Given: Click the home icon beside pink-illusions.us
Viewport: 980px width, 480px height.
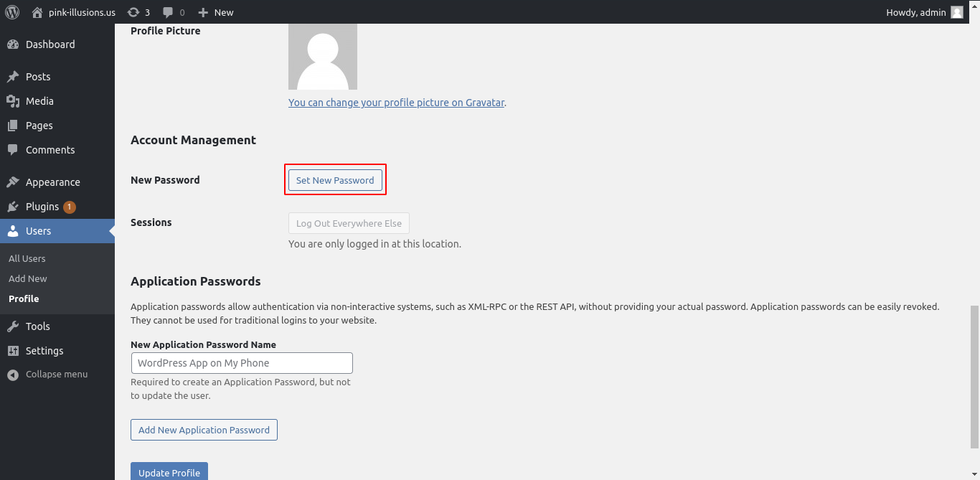Looking at the screenshot, I should coord(37,12).
